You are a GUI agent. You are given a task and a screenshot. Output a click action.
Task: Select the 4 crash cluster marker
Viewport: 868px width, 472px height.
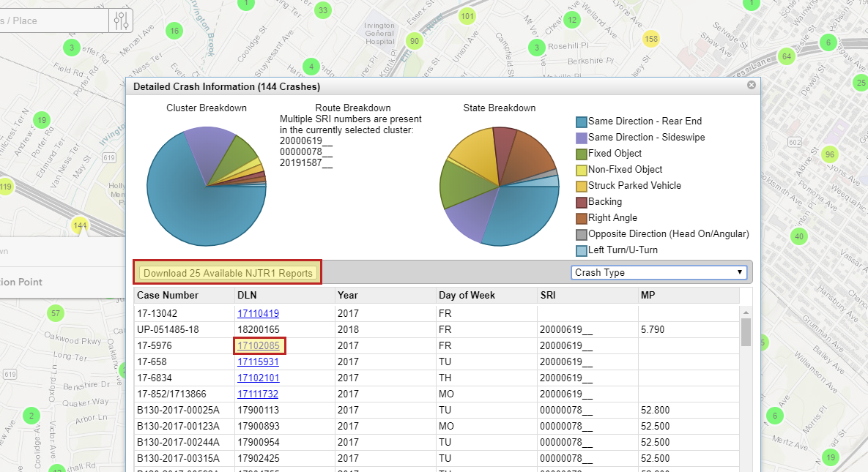(311, 67)
